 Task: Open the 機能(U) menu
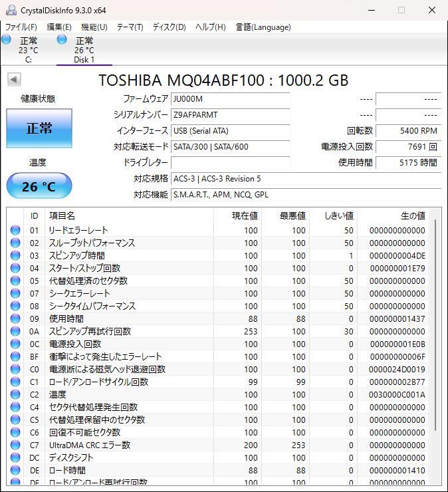(94, 27)
